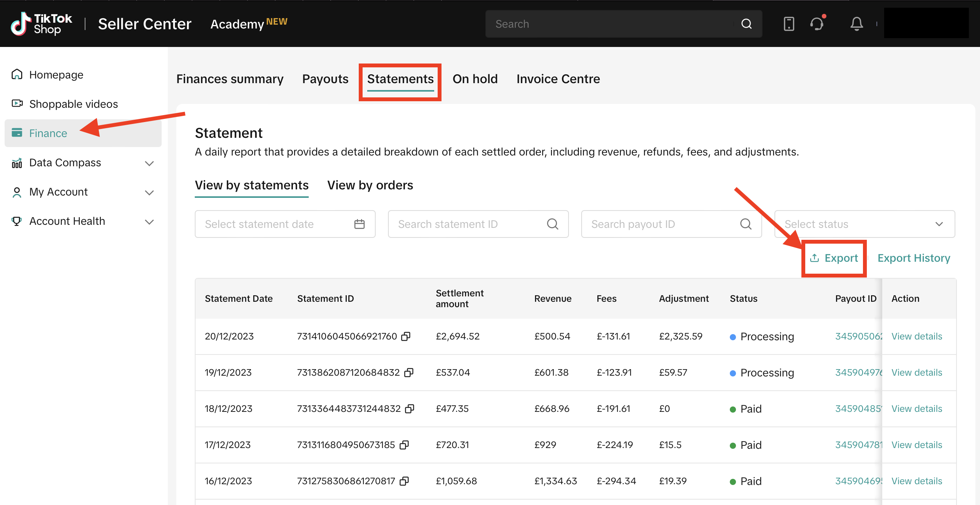This screenshot has width=980, height=505.
Task: Expand the Account Health menu
Action: (x=149, y=221)
